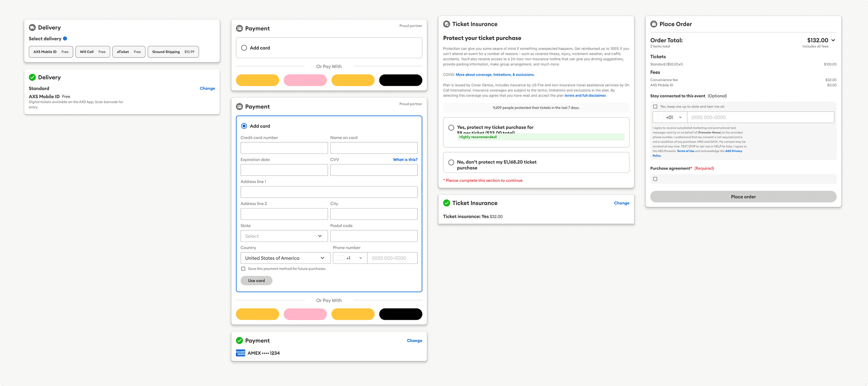Click the pink pay pill below the card form
Image resolution: width=868 pixels, height=386 pixels.
coord(305,314)
